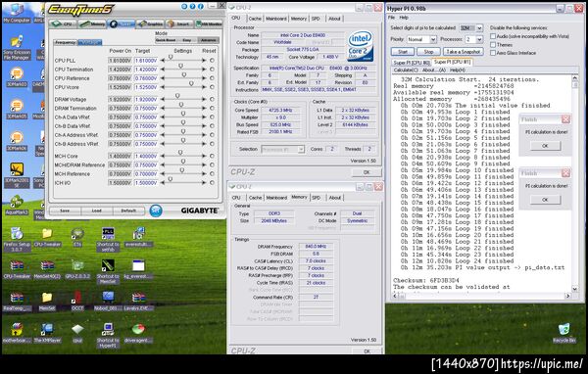Open CPU-Tweaker folder on desktop

[x=47, y=237]
